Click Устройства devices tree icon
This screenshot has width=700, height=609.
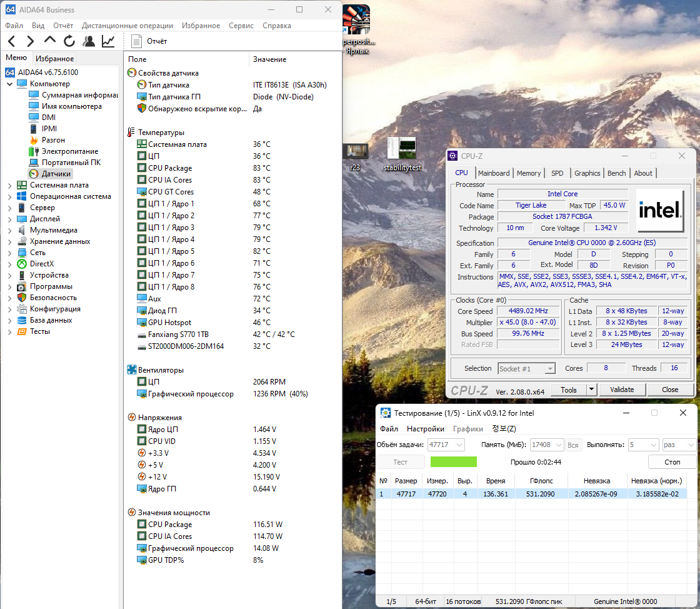[x=22, y=275]
